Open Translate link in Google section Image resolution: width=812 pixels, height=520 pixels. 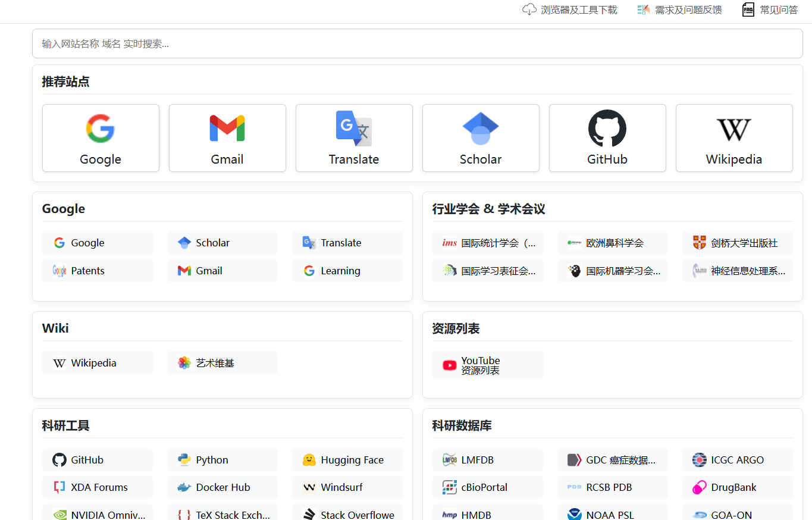pos(347,243)
